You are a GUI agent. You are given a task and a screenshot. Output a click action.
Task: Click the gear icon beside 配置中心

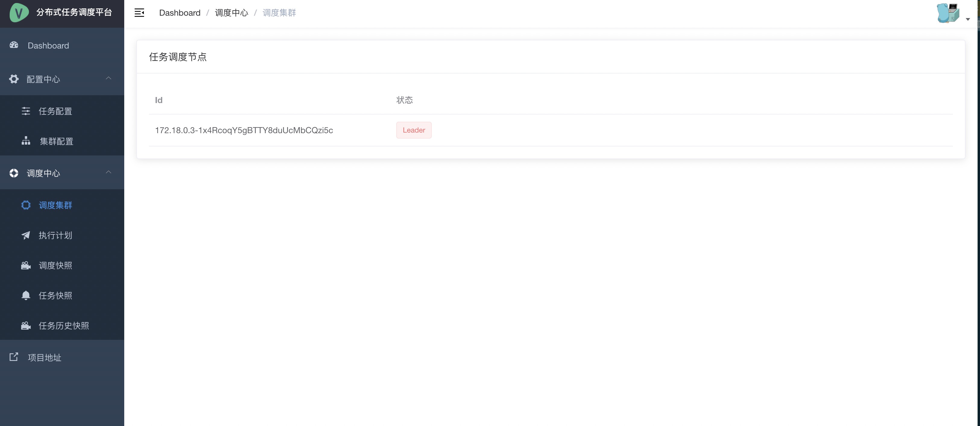click(x=14, y=79)
